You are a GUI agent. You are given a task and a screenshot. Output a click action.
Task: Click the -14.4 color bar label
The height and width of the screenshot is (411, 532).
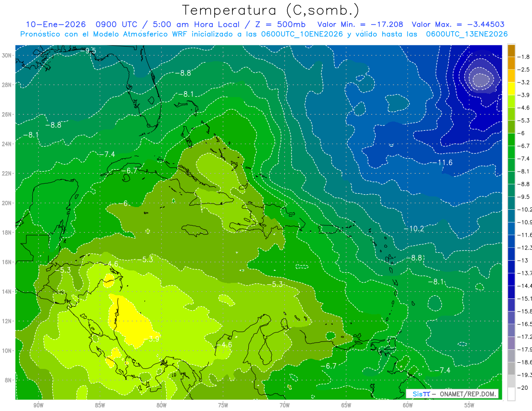524,286
